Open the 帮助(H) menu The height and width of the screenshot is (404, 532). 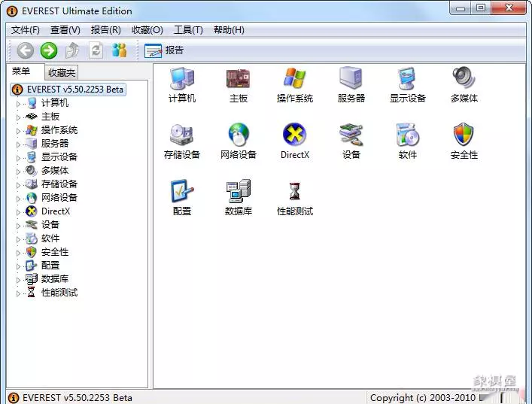coord(229,30)
